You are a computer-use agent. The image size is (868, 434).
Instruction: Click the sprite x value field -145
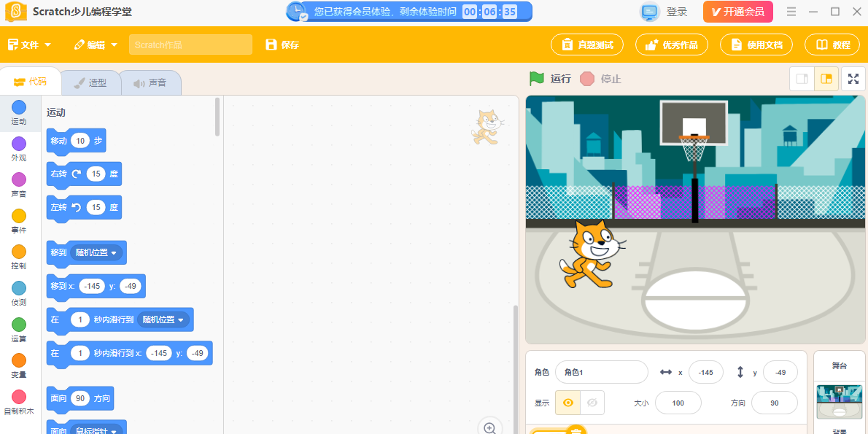click(x=706, y=372)
